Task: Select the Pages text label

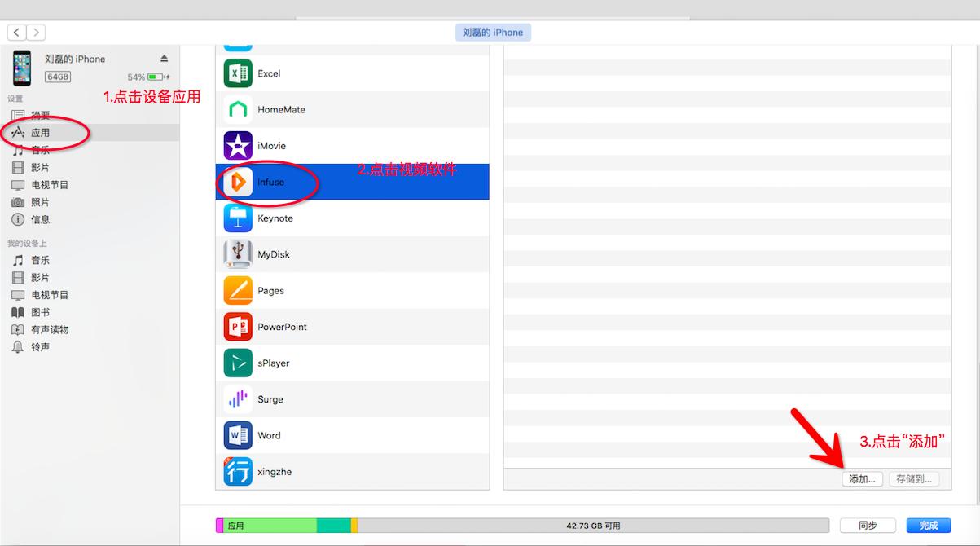Action: click(x=270, y=291)
